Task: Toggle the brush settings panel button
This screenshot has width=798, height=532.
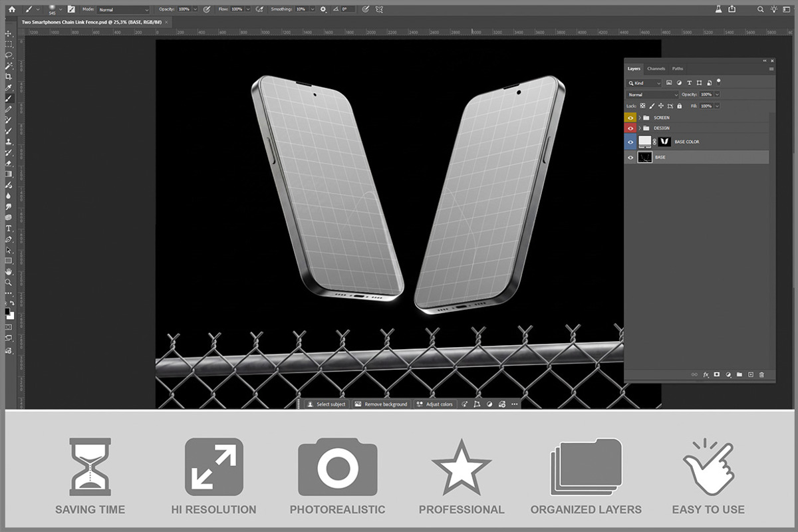Action: tap(70, 9)
